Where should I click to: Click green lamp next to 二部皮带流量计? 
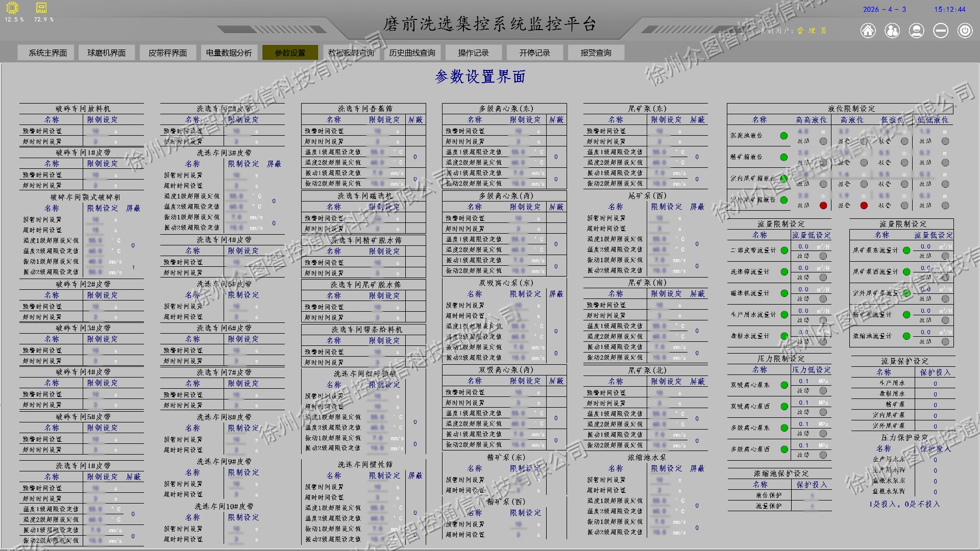point(784,251)
